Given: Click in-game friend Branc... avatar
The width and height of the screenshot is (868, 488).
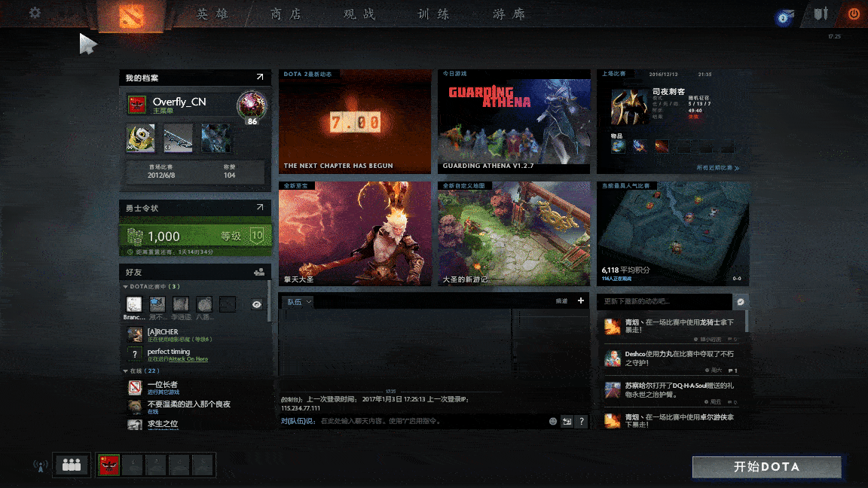Looking at the screenshot, I should (134, 304).
